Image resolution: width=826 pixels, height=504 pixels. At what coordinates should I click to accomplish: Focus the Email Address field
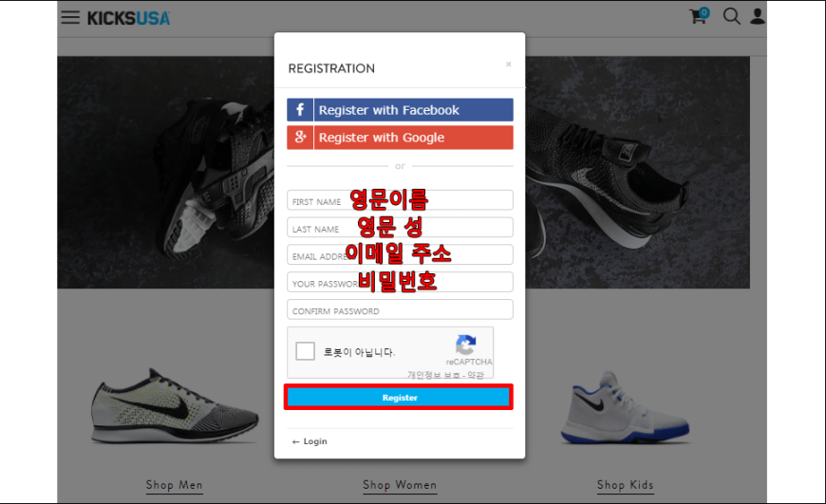pos(400,255)
